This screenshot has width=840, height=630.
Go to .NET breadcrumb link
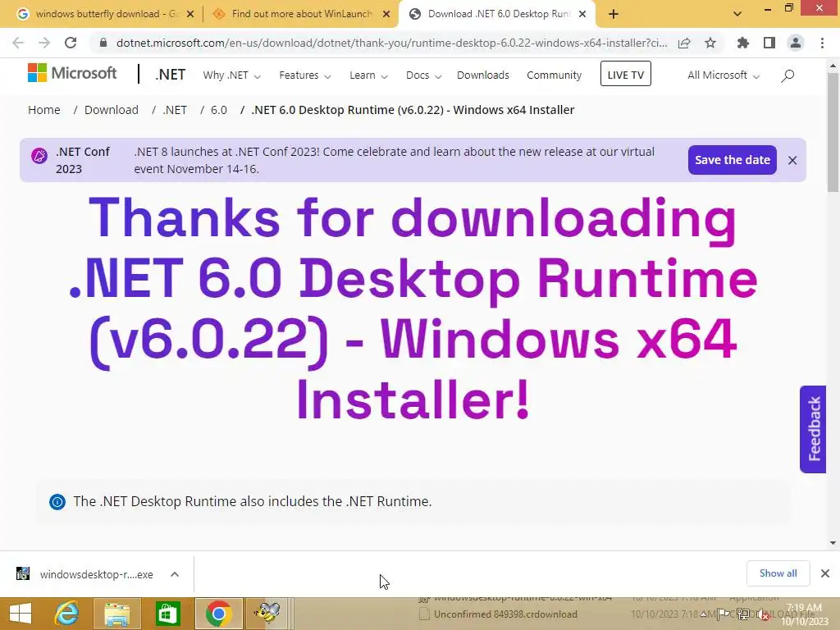[x=175, y=110]
